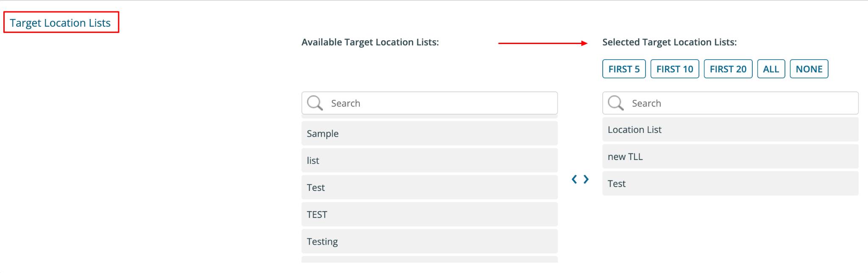
Task: Select the uppercase TEST available item
Action: click(x=429, y=215)
